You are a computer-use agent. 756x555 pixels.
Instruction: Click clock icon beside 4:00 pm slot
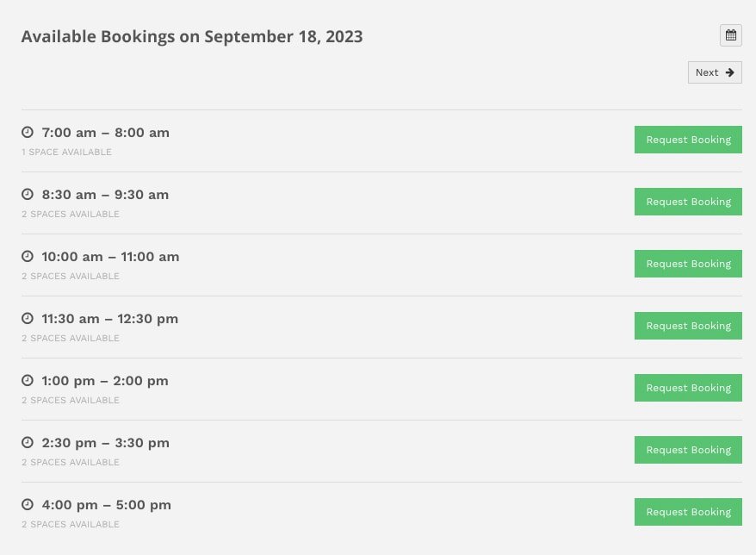click(28, 504)
